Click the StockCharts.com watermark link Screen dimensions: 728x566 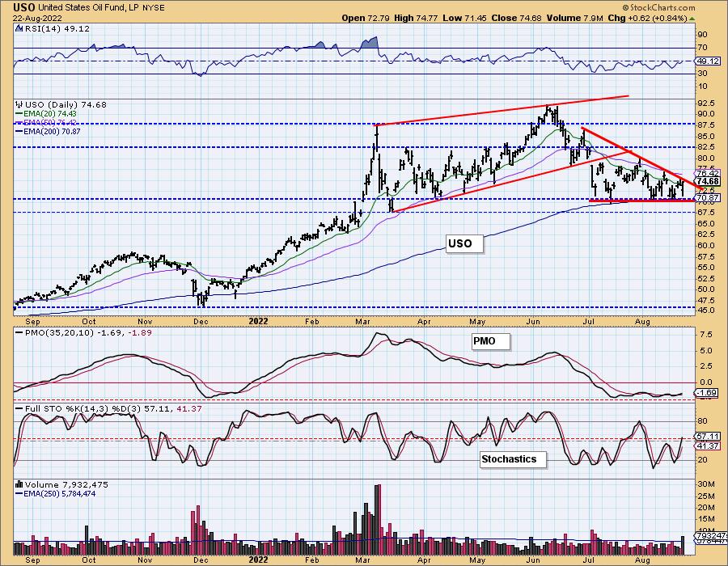(x=658, y=7)
